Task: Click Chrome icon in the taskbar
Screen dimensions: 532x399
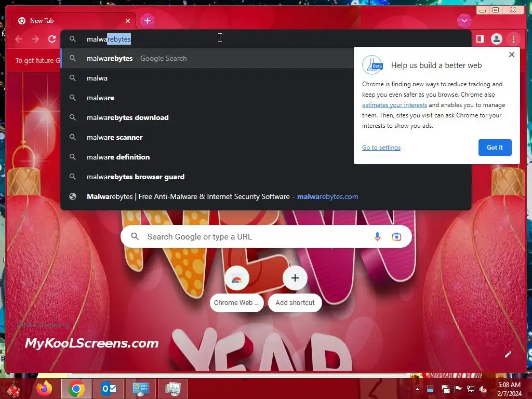Action: (76, 389)
